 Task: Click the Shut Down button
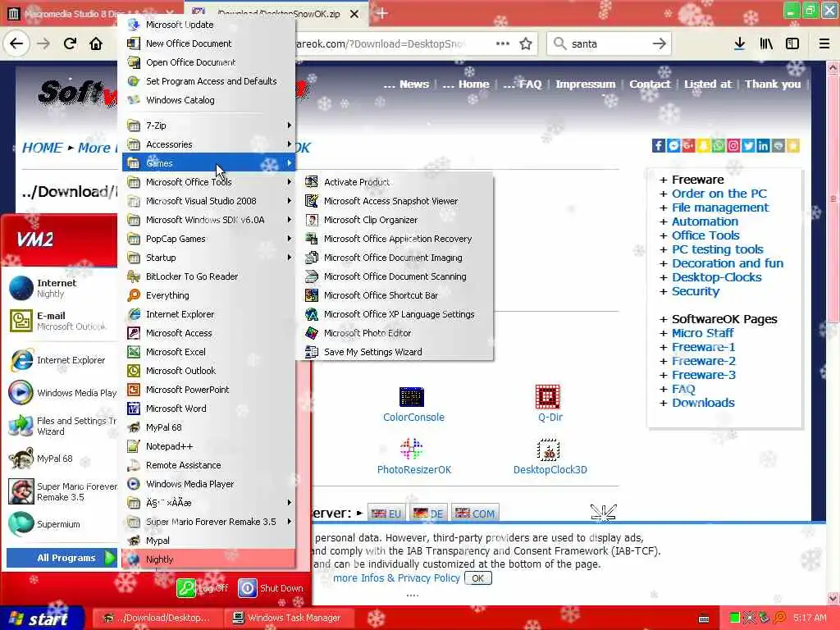[x=271, y=587]
